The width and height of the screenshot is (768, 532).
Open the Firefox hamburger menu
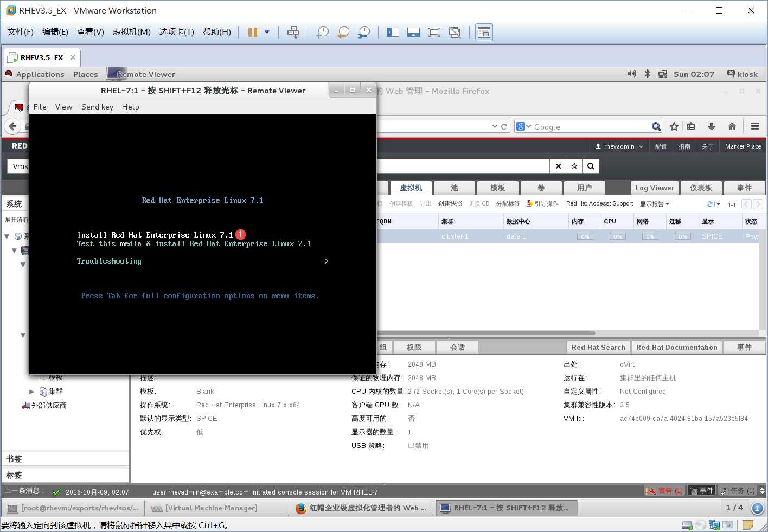755,126
